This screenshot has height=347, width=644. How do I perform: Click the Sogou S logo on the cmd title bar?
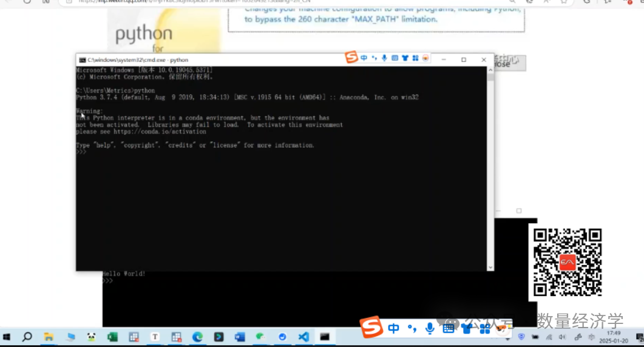click(351, 57)
